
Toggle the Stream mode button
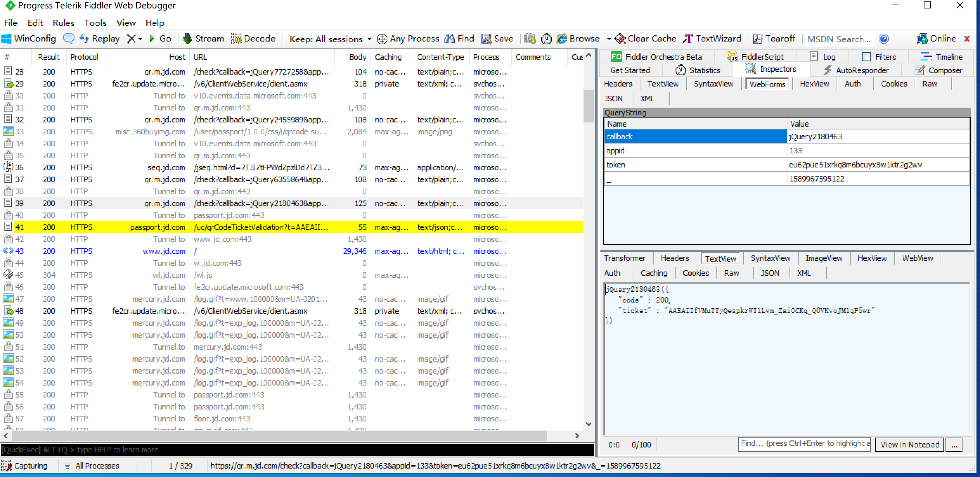(x=203, y=39)
